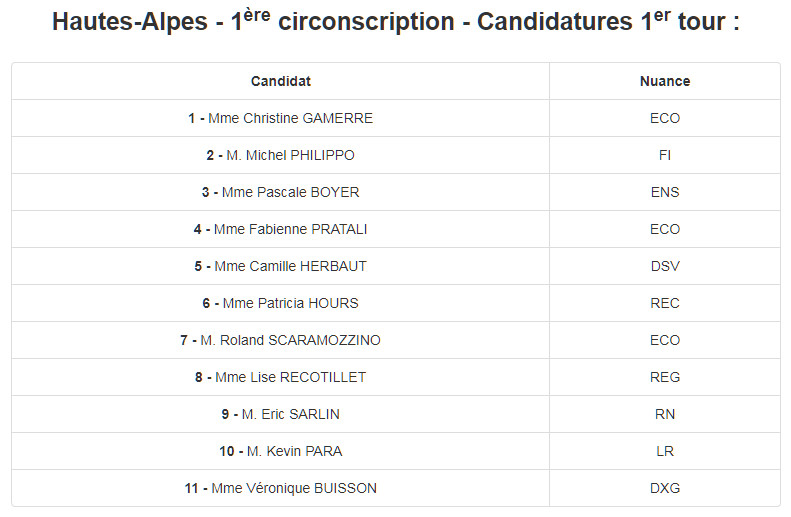The image size is (791, 517).
Task: Select the LR nuance label
Action: 665,451
